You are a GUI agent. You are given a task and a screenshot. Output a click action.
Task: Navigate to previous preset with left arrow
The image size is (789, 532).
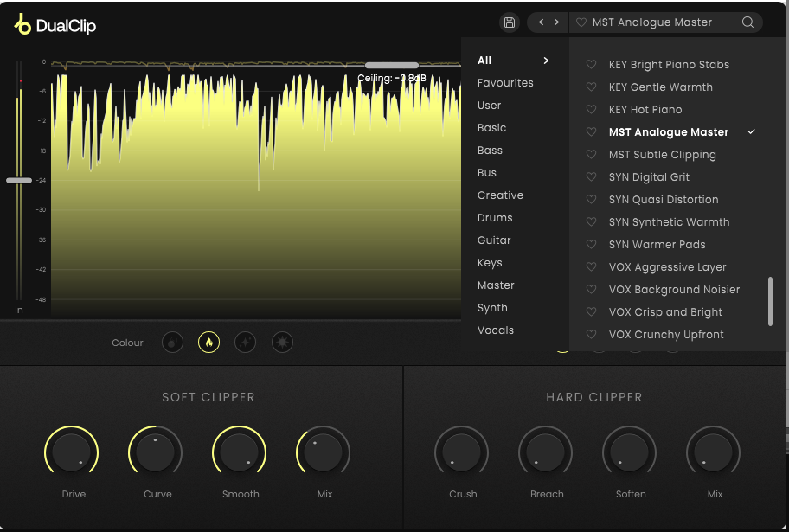click(x=540, y=22)
